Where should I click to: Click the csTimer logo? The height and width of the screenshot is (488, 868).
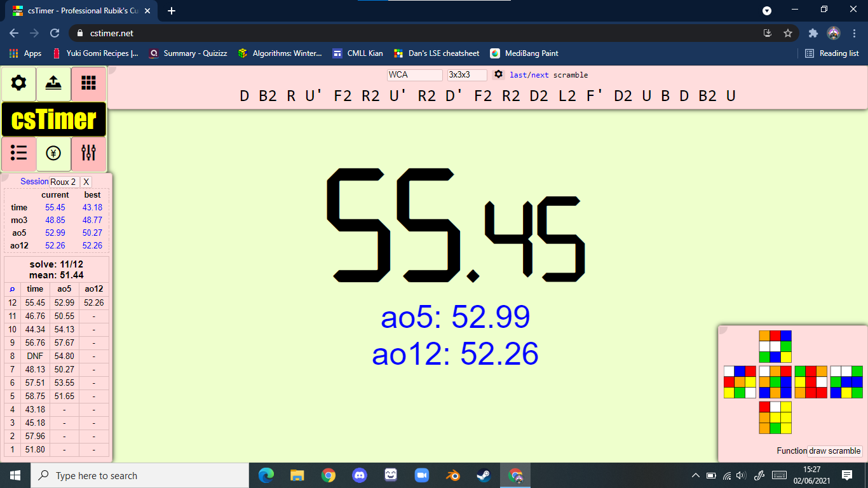click(54, 119)
